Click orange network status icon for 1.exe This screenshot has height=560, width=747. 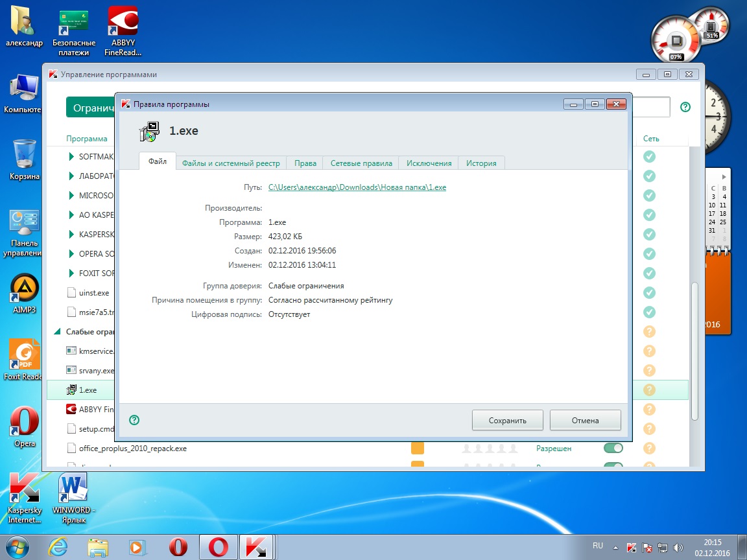click(x=649, y=390)
